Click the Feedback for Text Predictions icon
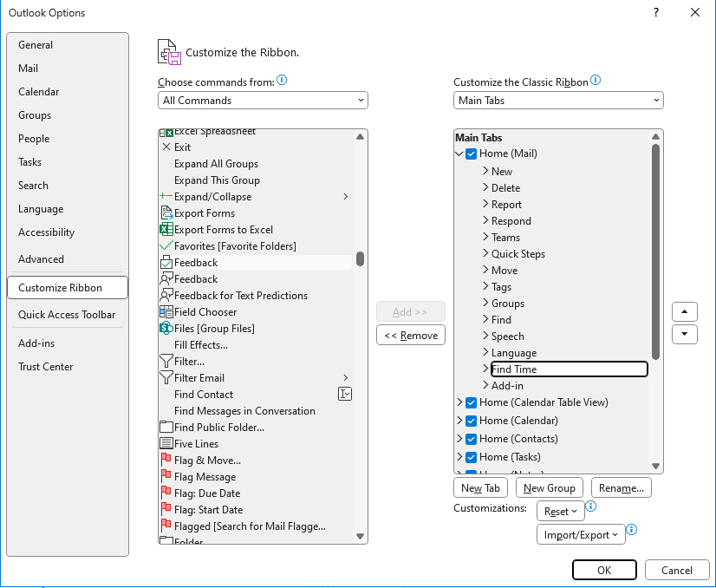Viewport: 716px width, 588px height. tap(166, 295)
